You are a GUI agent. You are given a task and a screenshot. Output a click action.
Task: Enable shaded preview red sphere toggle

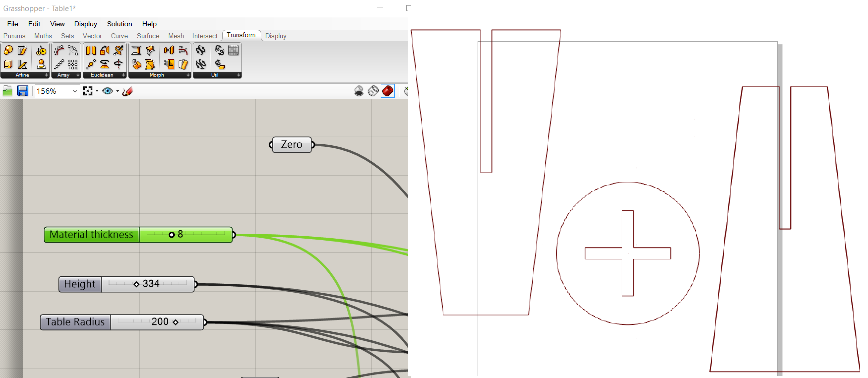(388, 91)
